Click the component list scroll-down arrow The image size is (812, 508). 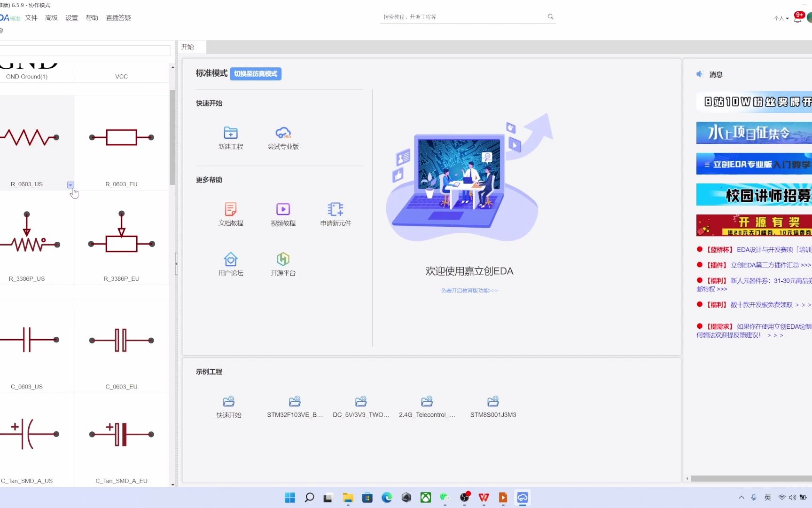tap(172, 484)
